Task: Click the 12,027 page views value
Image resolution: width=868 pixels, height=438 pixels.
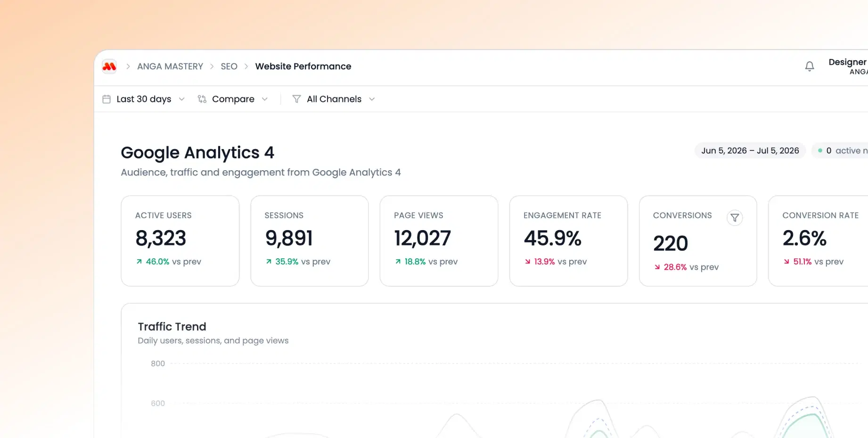Action: click(422, 238)
